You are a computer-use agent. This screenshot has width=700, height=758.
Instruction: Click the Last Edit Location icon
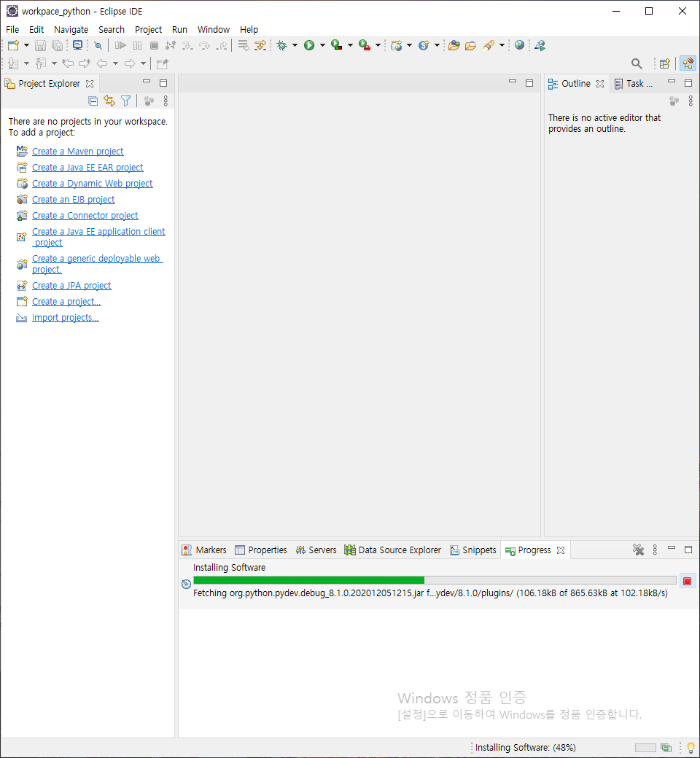[68, 63]
